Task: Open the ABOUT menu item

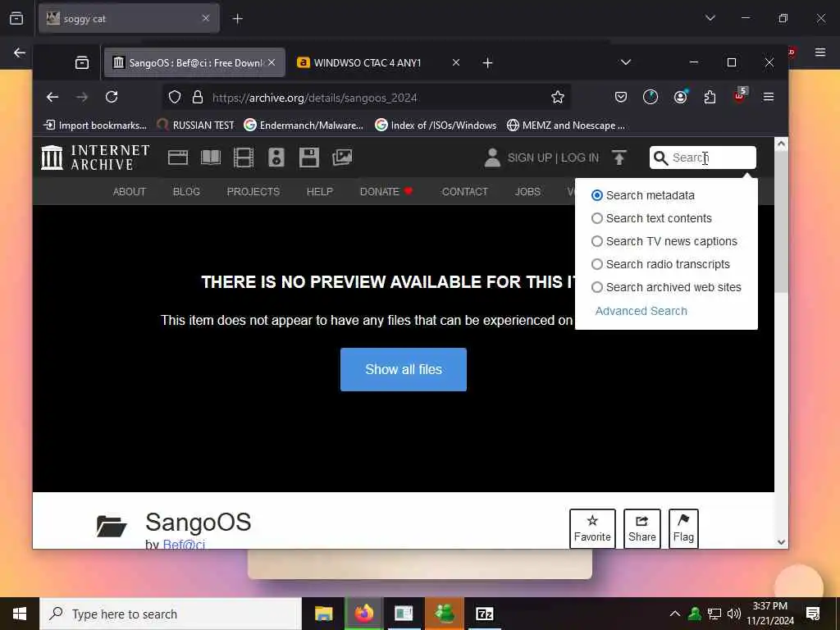Action: point(129,192)
